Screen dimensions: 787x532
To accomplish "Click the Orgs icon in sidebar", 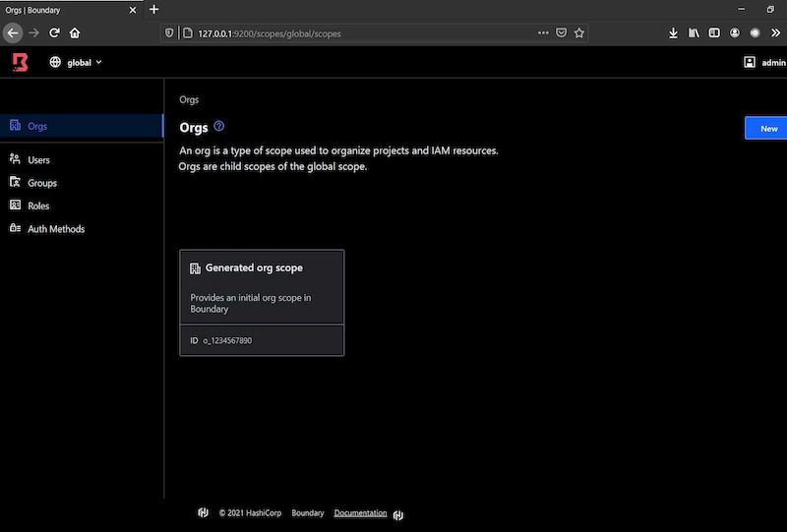I will point(15,125).
